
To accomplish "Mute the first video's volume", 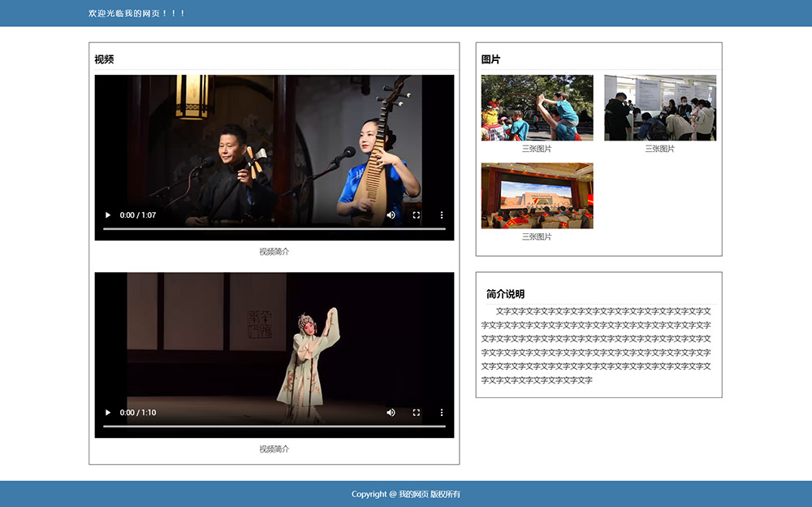I will point(391,215).
